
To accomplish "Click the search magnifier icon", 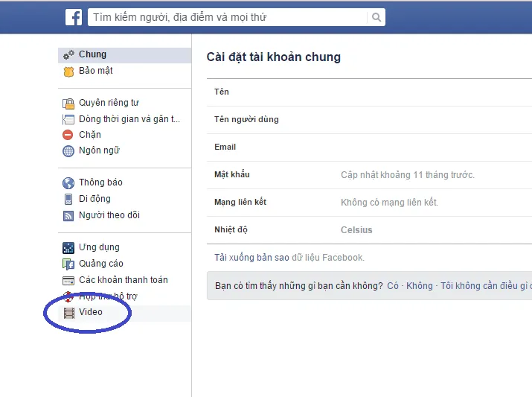I will click(376, 17).
